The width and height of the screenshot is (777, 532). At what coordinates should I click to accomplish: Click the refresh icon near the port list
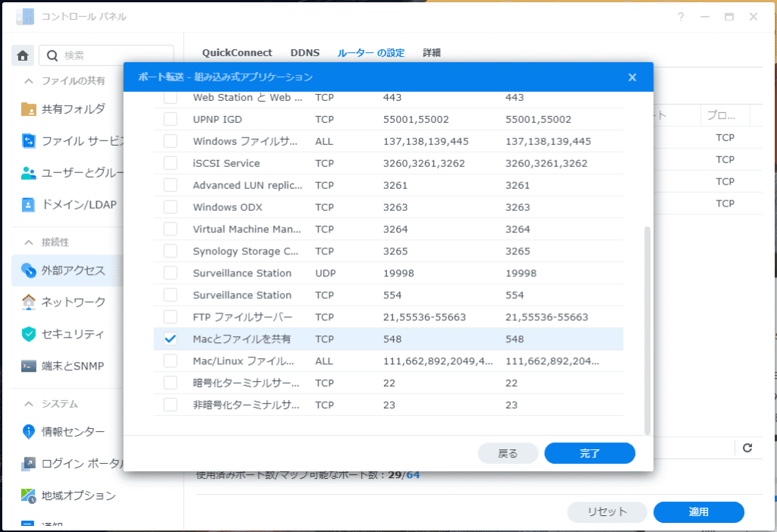click(x=747, y=449)
